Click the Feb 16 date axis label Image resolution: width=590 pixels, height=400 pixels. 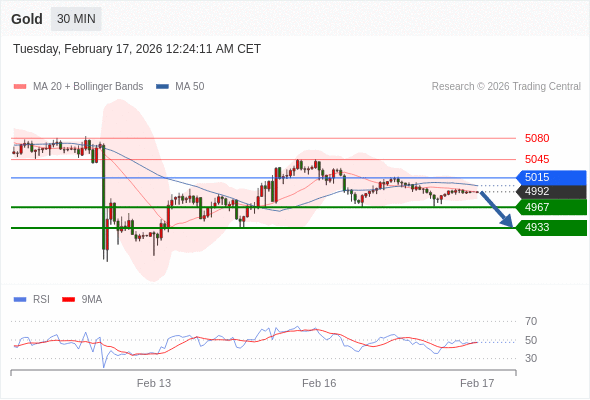tap(319, 383)
